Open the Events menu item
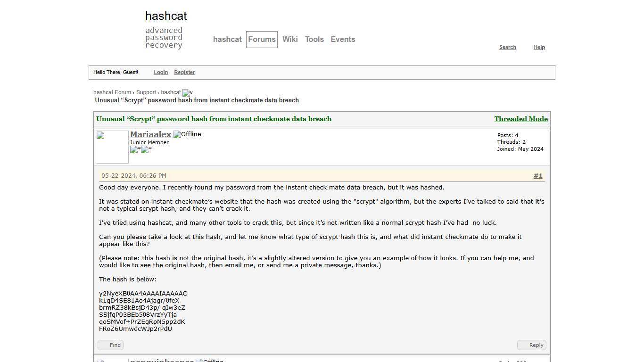 pyautogui.click(x=343, y=39)
